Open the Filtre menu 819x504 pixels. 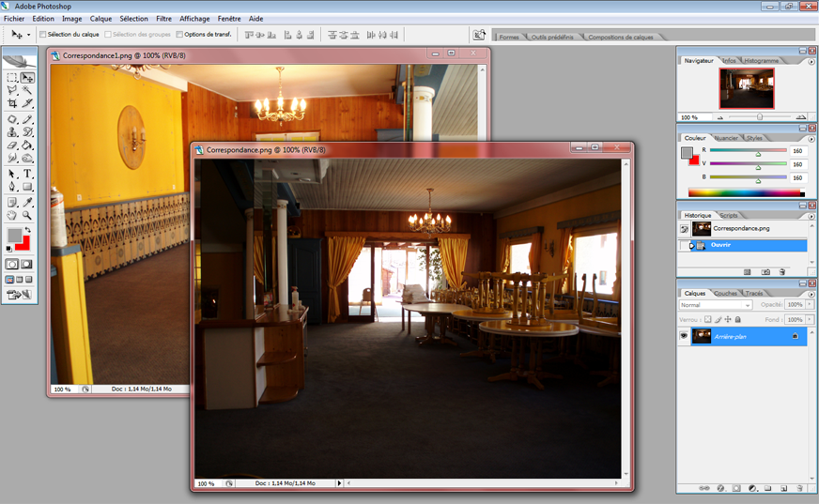point(163,19)
